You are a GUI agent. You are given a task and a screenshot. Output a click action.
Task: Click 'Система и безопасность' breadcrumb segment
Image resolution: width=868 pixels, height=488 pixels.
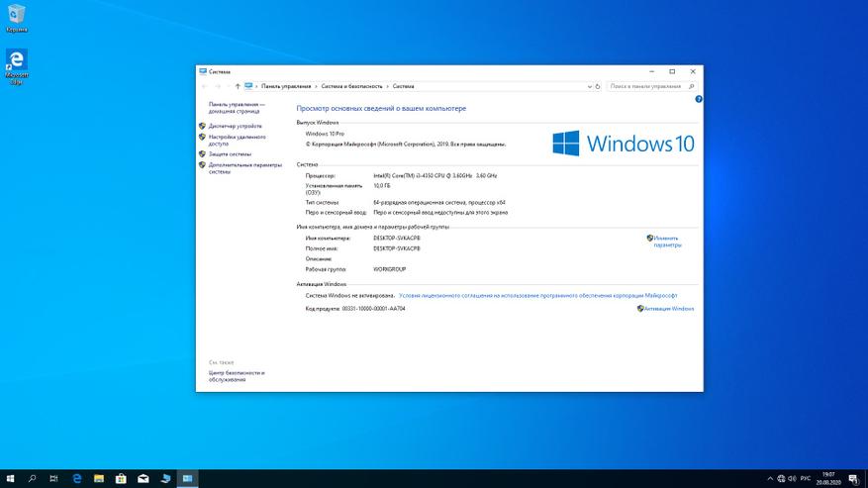(x=353, y=86)
